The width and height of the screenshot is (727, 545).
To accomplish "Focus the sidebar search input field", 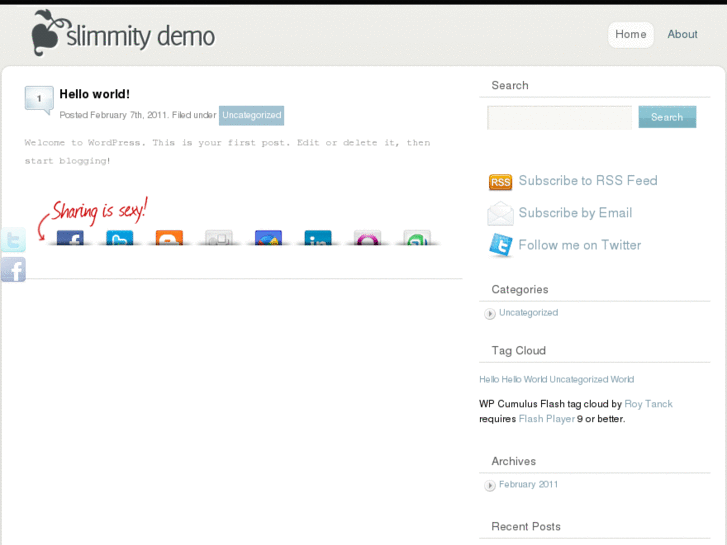I will pos(560,117).
